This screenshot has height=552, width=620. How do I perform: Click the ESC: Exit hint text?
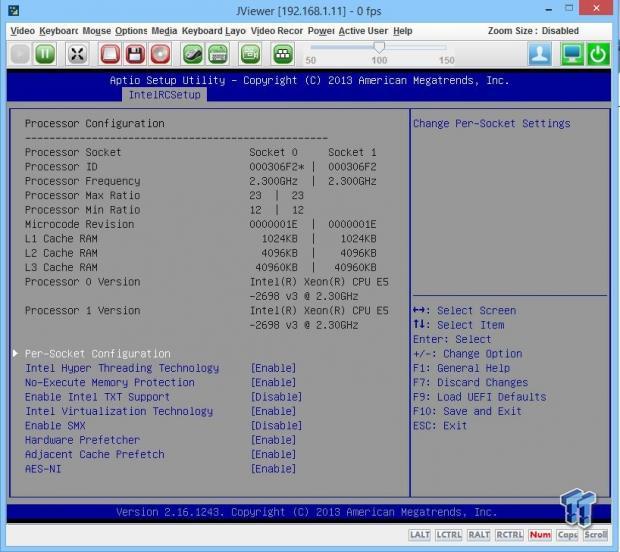click(x=440, y=425)
